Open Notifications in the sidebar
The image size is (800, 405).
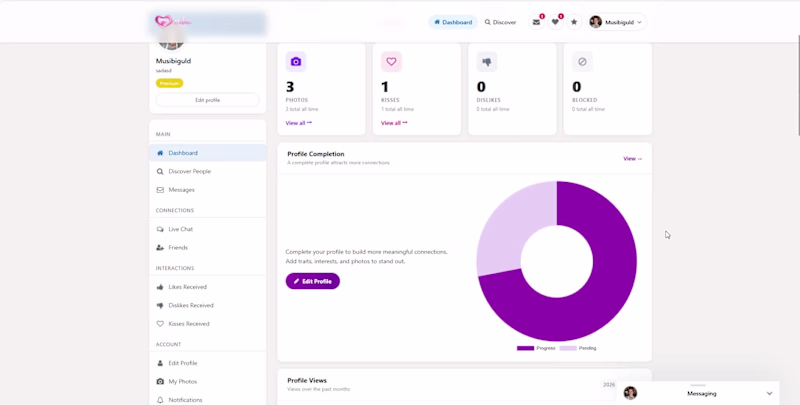pos(208,400)
